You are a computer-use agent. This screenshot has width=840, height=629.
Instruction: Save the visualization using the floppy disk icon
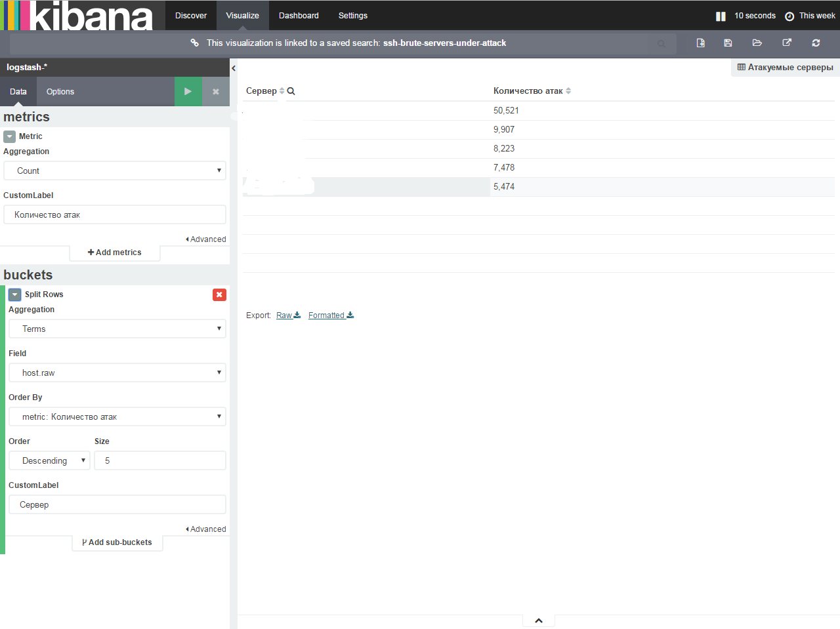click(728, 43)
